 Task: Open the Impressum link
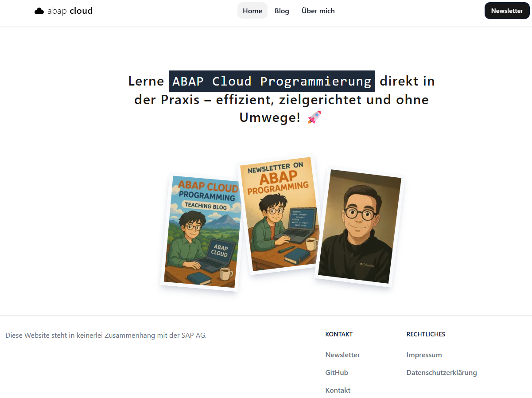424,355
